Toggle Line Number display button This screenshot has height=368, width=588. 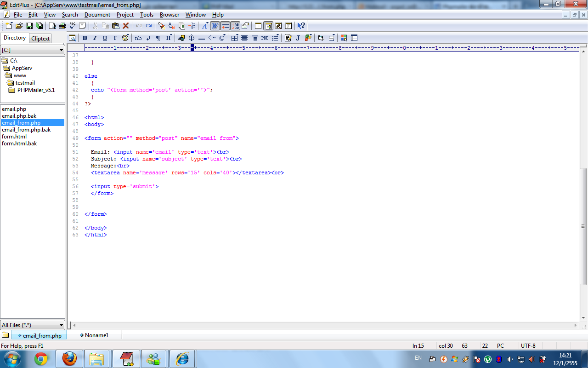tap(235, 26)
